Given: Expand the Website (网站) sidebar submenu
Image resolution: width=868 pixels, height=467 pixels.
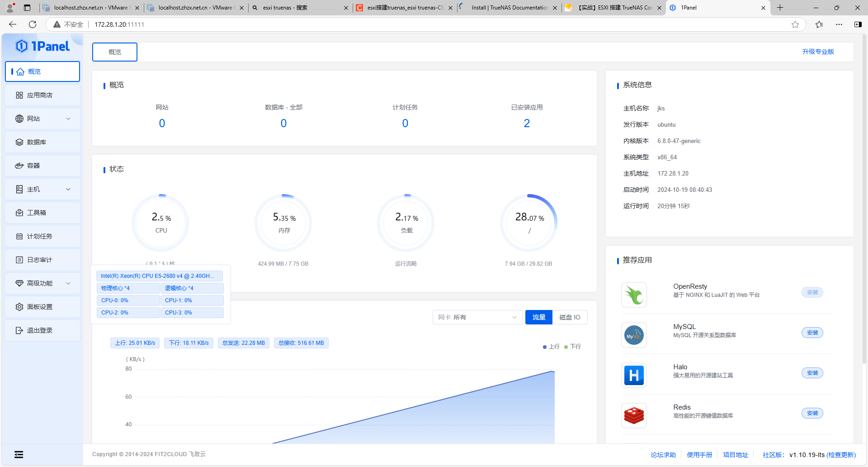Looking at the screenshot, I should 42,119.
